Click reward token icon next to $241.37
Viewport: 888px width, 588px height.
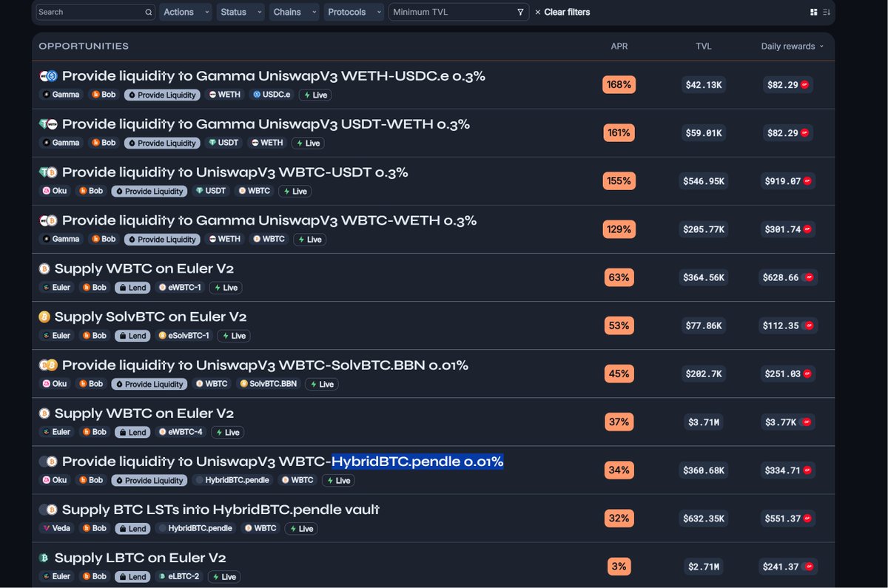[809, 567]
